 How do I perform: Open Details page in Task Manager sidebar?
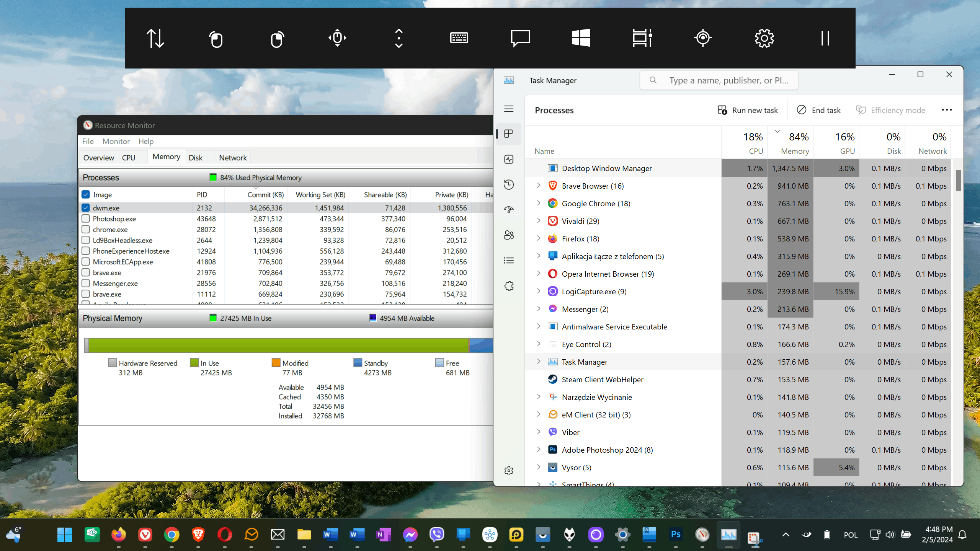(509, 260)
